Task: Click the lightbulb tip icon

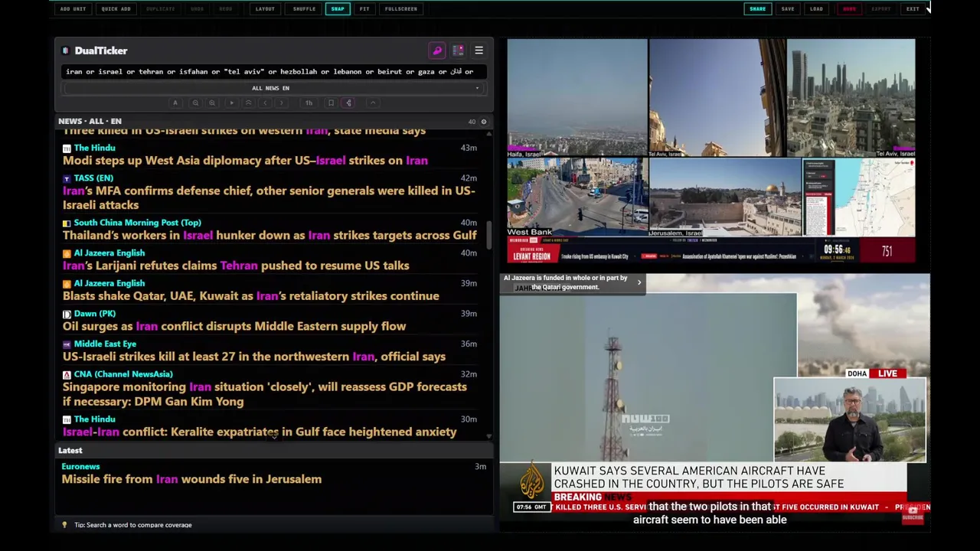Action: (x=64, y=525)
